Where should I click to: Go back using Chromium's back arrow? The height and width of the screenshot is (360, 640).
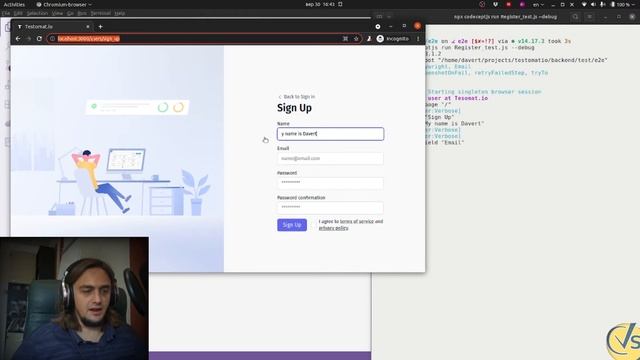(18, 38)
